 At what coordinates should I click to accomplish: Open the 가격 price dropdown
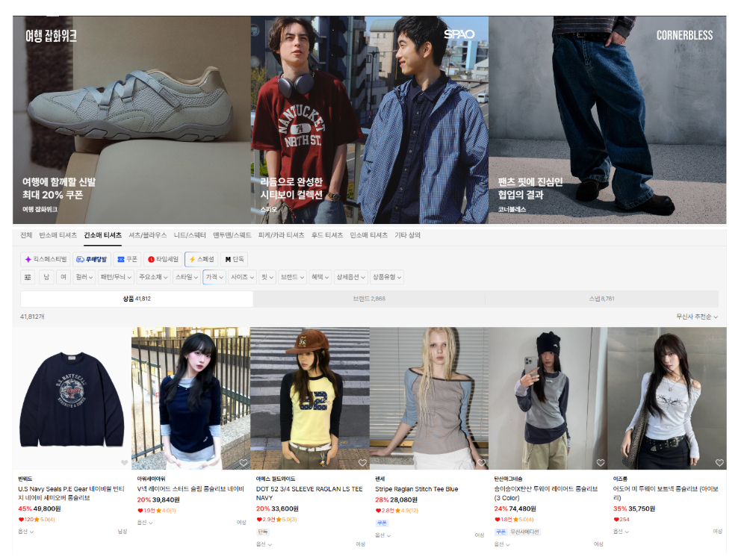coord(214,277)
